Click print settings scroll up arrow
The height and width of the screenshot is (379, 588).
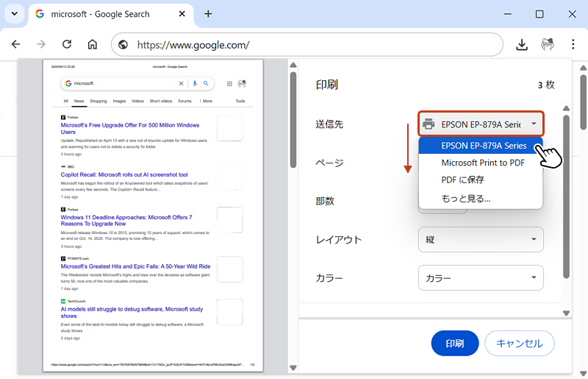pyautogui.click(x=566, y=108)
